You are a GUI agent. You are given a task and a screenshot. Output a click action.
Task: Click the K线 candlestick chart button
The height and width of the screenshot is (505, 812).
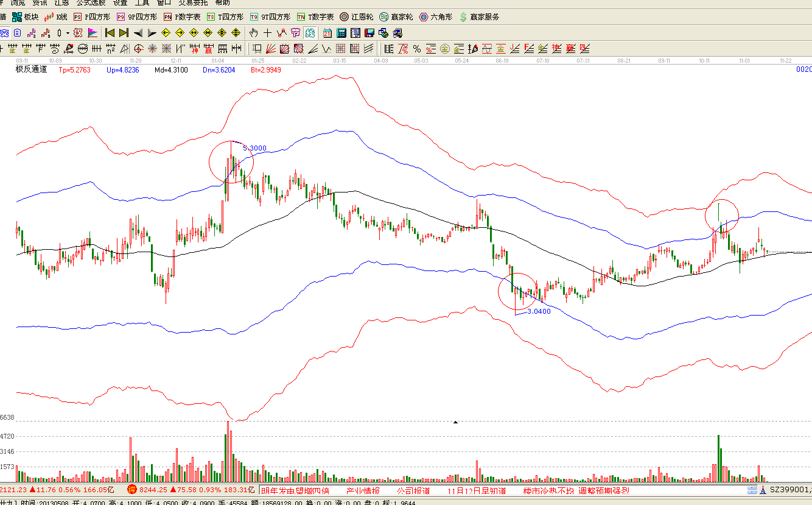coord(55,17)
